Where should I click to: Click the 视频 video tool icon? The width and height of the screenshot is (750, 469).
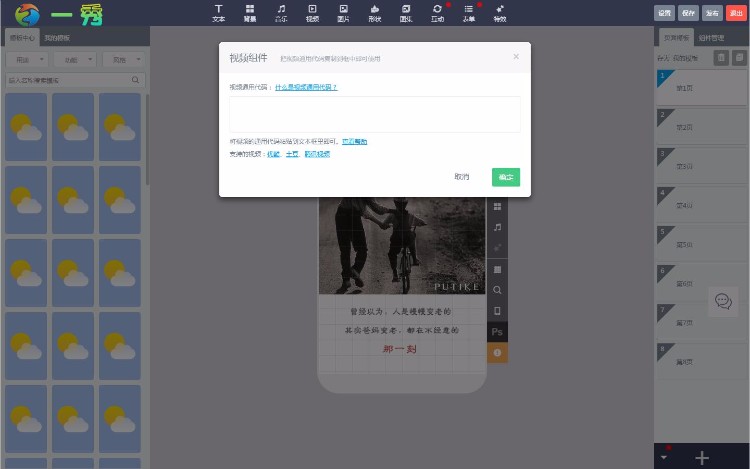coord(312,13)
